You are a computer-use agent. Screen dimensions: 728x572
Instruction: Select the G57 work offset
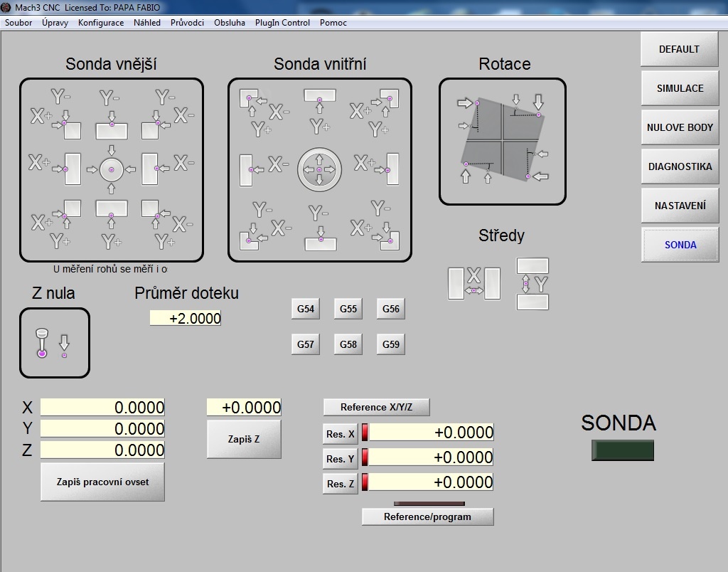[x=305, y=344]
